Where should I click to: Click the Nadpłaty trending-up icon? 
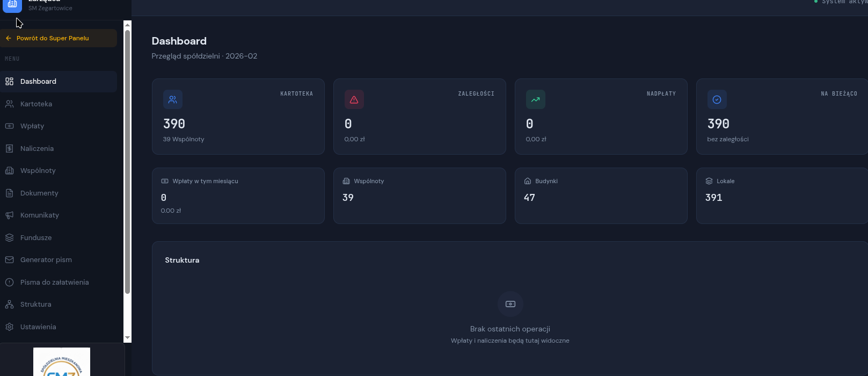(536, 99)
